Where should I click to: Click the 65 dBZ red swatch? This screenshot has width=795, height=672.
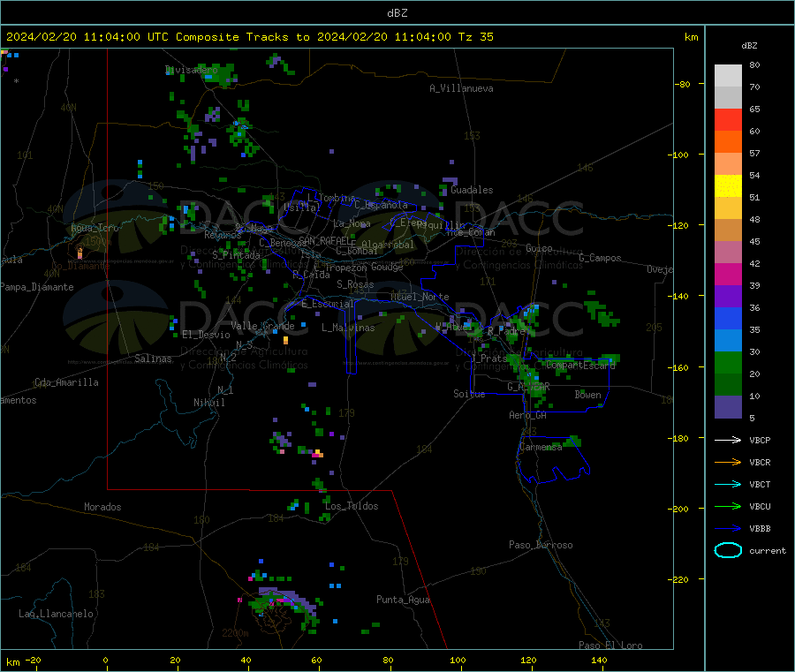pos(728,119)
